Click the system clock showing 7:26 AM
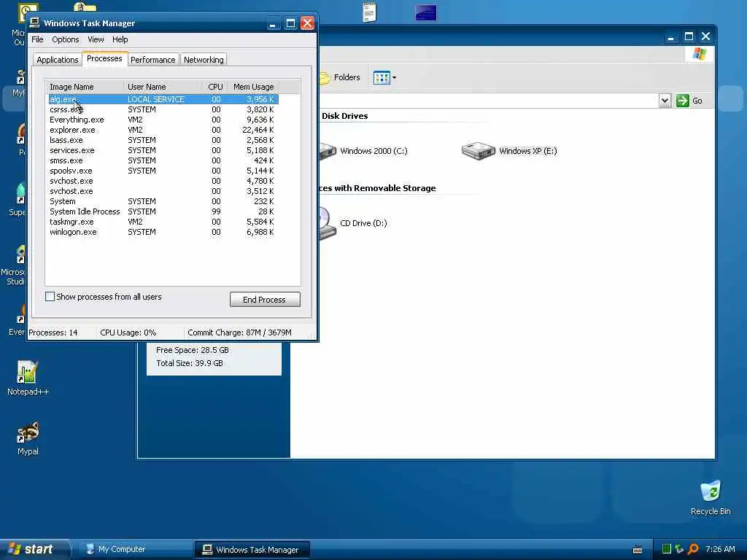747x560 pixels. pos(720,549)
